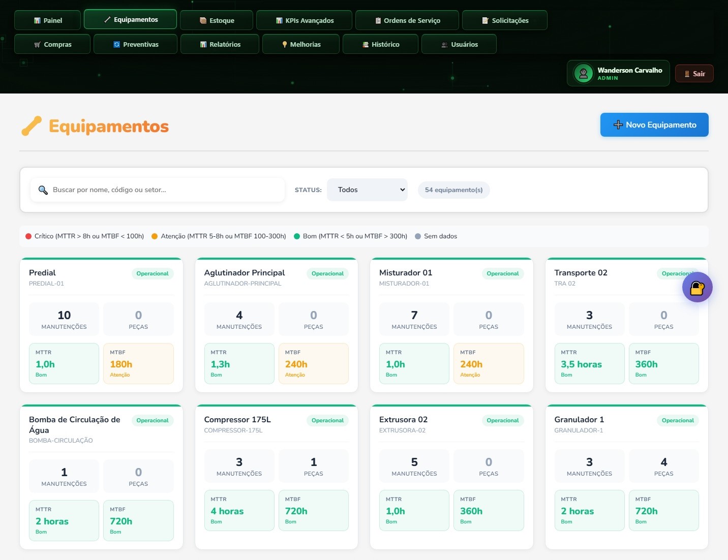The height and width of the screenshot is (560, 728).
Task: Open the Compressor 175L equipment card
Action: pos(237,420)
